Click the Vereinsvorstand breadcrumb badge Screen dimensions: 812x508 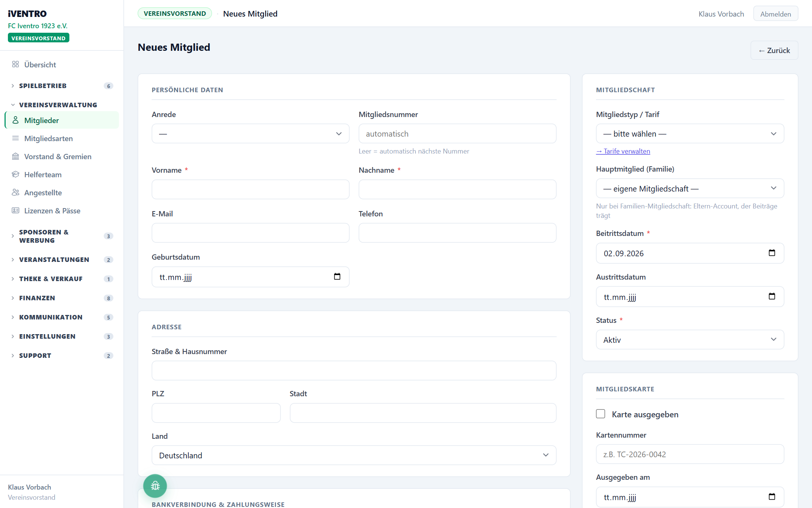tap(175, 14)
